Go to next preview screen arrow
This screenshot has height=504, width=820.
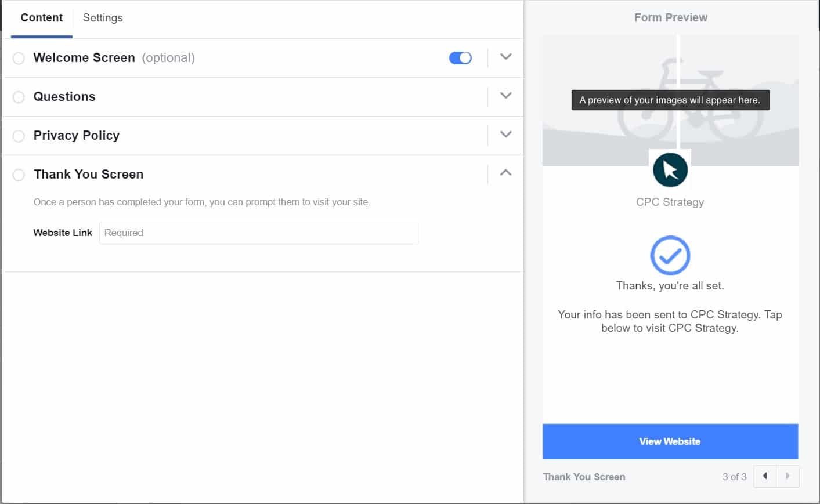pyautogui.click(x=788, y=476)
